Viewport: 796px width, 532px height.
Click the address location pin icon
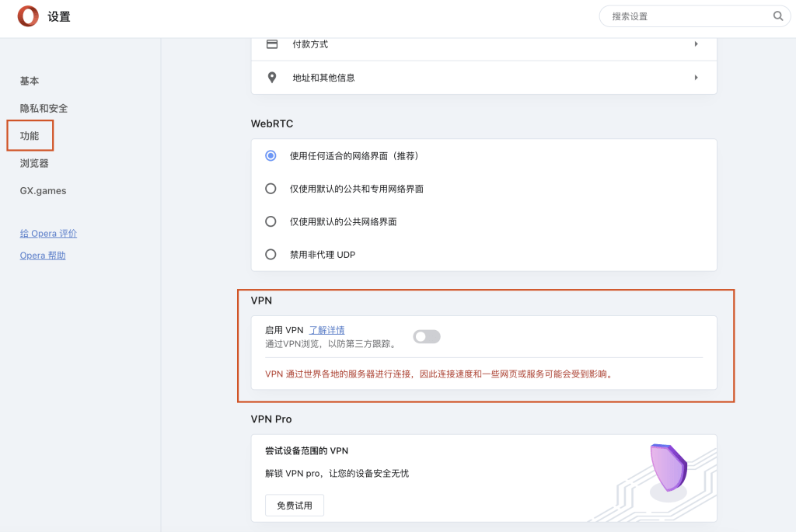pos(272,78)
